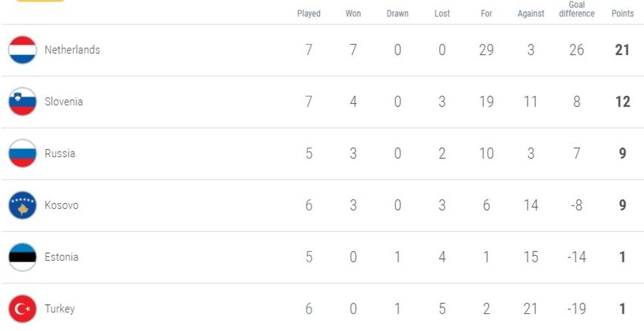Click the yellow button at top left
The width and height of the screenshot is (644, 331).
[40, 1]
